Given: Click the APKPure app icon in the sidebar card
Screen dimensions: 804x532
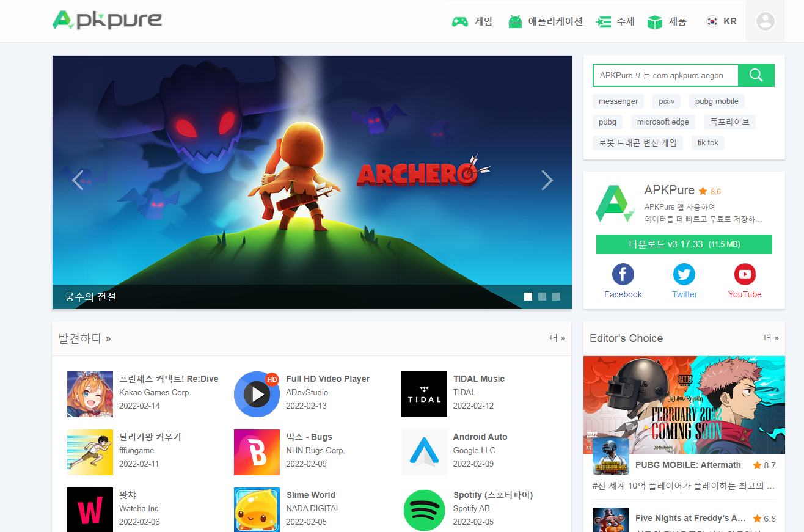Looking at the screenshot, I should [x=615, y=204].
